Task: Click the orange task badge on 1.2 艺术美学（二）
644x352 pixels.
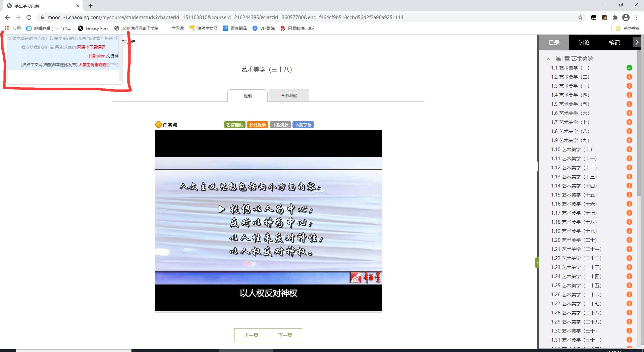Action: (629, 77)
